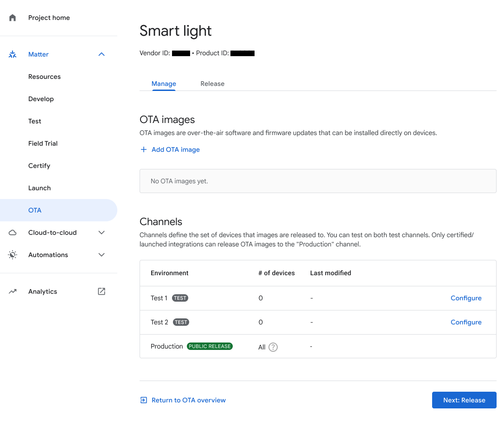Click the Cloud-to-cloud cloud icon
Viewport: 504px width, 433px height.
coord(12,233)
